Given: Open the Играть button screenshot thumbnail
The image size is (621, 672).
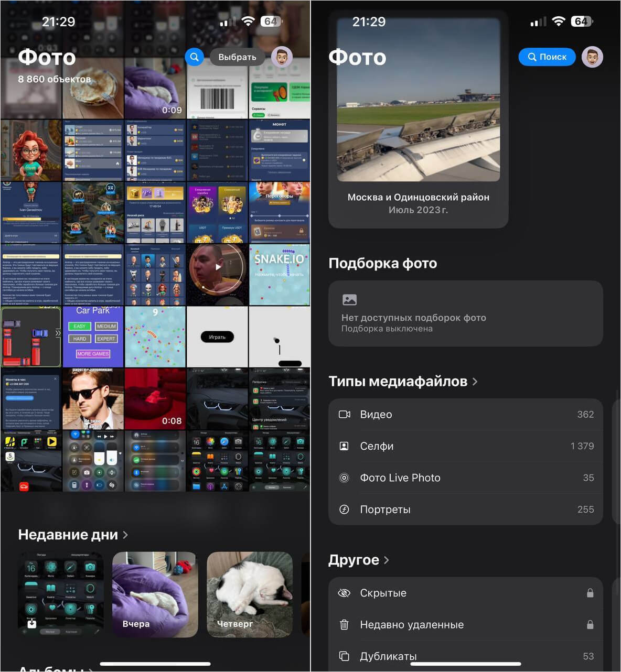Looking at the screenshot, I should 218,337.
